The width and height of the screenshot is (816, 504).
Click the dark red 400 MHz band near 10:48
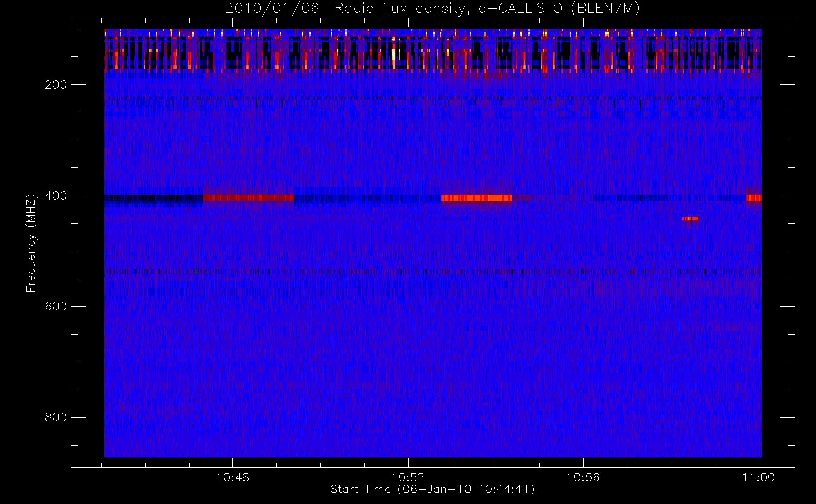[x=248, y=198]
